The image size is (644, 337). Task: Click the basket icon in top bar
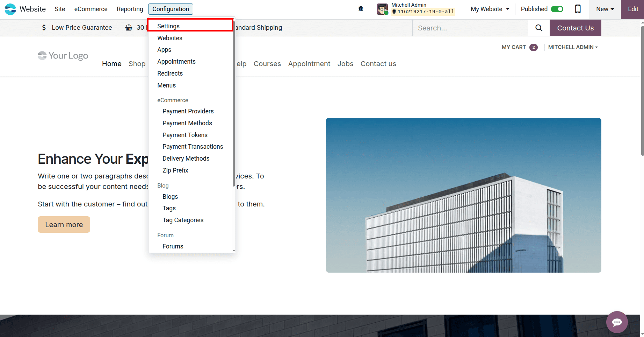point(129,28)
